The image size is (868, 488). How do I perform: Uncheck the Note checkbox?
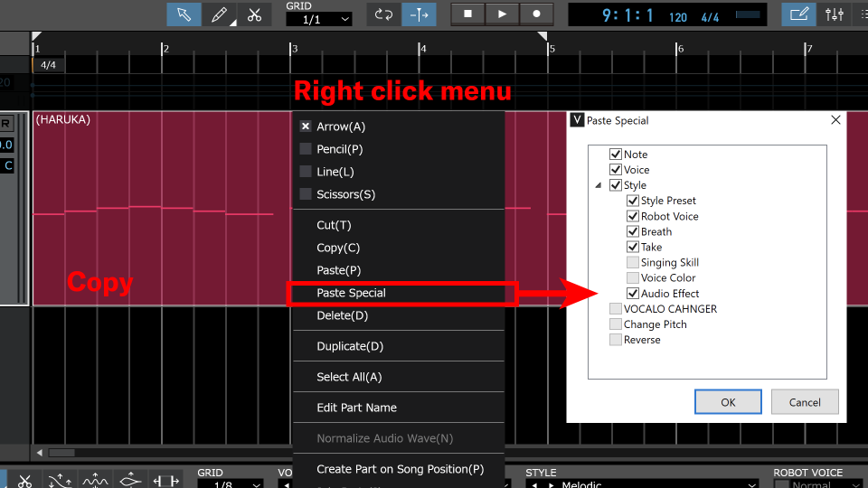616,155
